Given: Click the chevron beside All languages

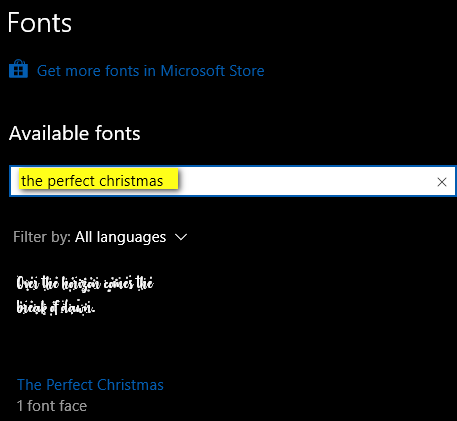Looking at the screenshot, I should coord(181,237).
